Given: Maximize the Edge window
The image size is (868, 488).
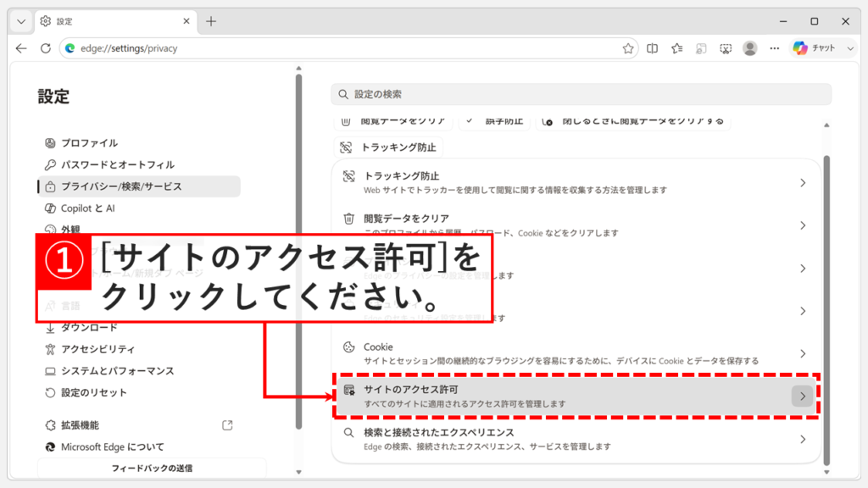Looking at the screenshot, I should (815, 21).
